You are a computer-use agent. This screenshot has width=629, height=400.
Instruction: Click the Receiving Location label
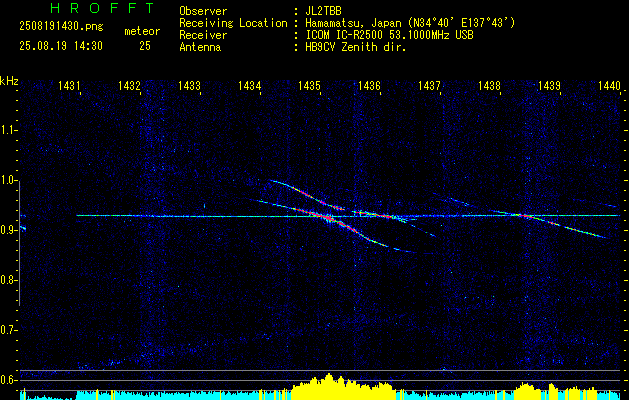233,23
